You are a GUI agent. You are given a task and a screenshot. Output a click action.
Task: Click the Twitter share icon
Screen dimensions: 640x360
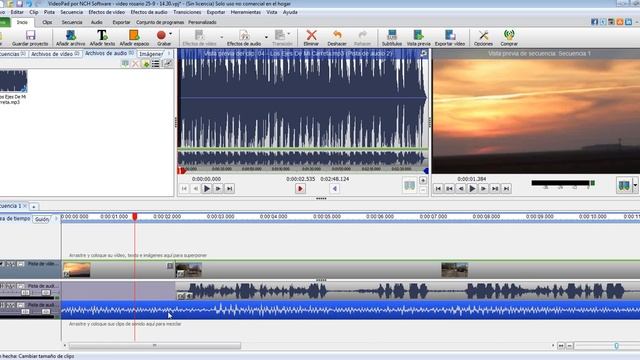(603, 22)
